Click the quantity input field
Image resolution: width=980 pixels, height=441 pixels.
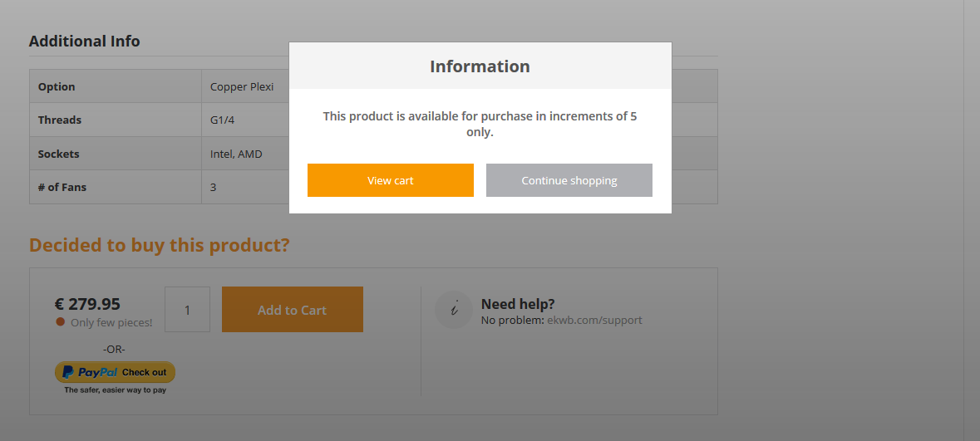tap(188, 310)
